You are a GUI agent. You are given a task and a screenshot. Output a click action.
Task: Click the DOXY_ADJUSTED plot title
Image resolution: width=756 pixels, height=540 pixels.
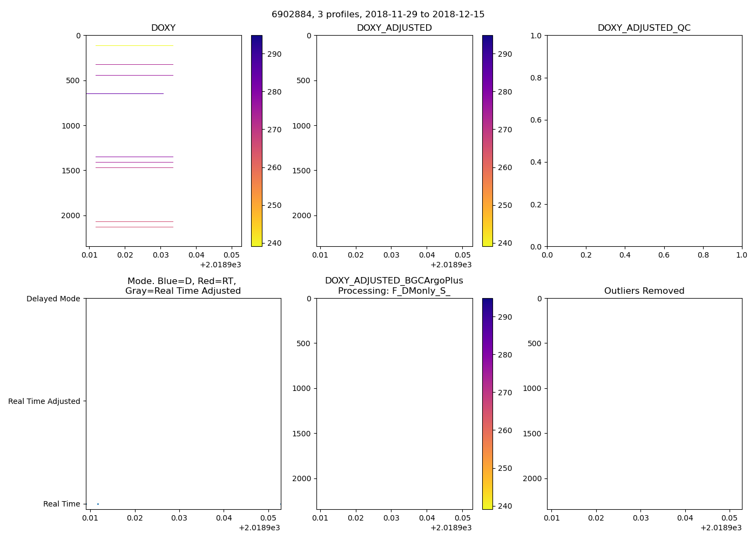(394, 28)
